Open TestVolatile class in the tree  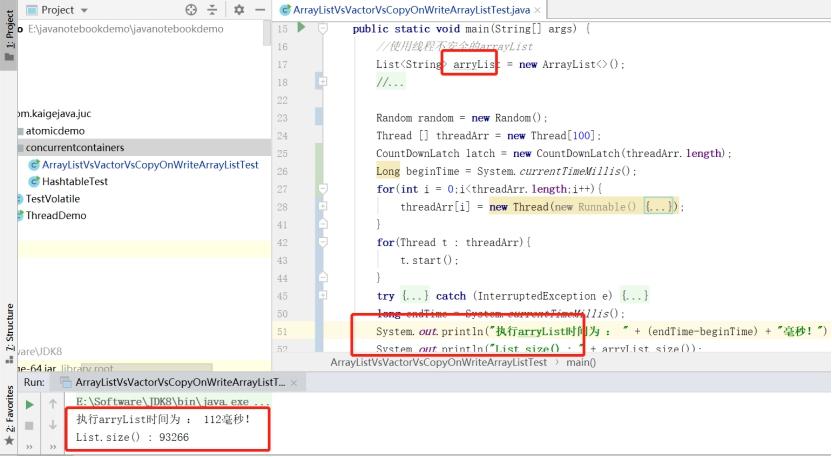[53, 199]
